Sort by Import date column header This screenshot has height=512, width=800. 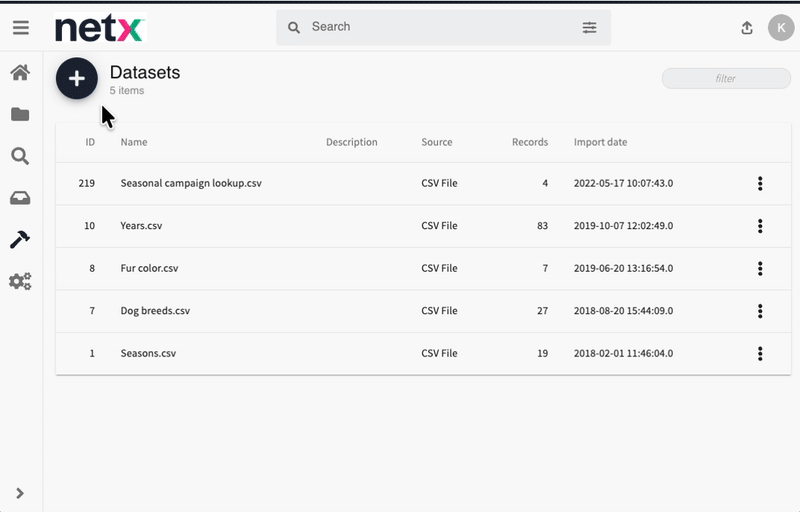tap(600, 142)
